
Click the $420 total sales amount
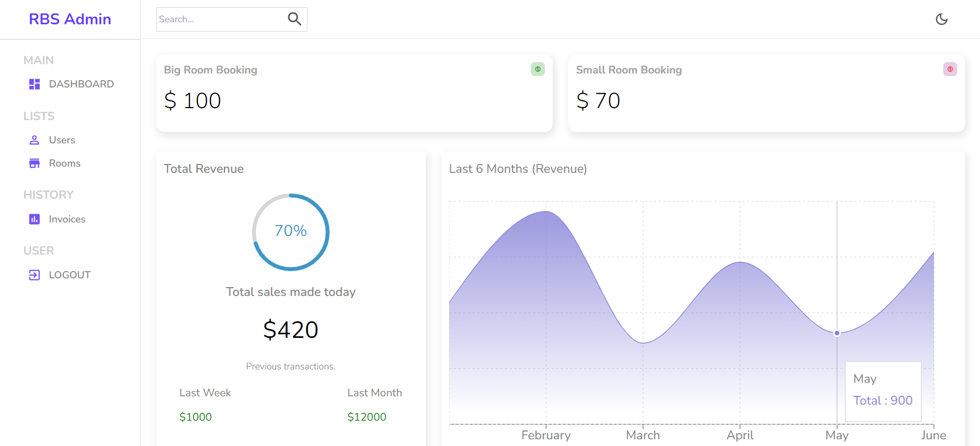pos(291,330)
